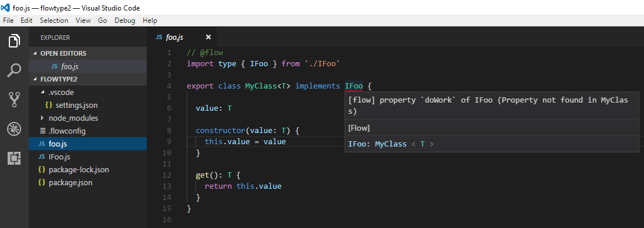Image resolution: width=644 pixels, height=228 pixels.
Task: Click line number 16 in the gutter
Action: pyautogui.click(x=167, y=220)
